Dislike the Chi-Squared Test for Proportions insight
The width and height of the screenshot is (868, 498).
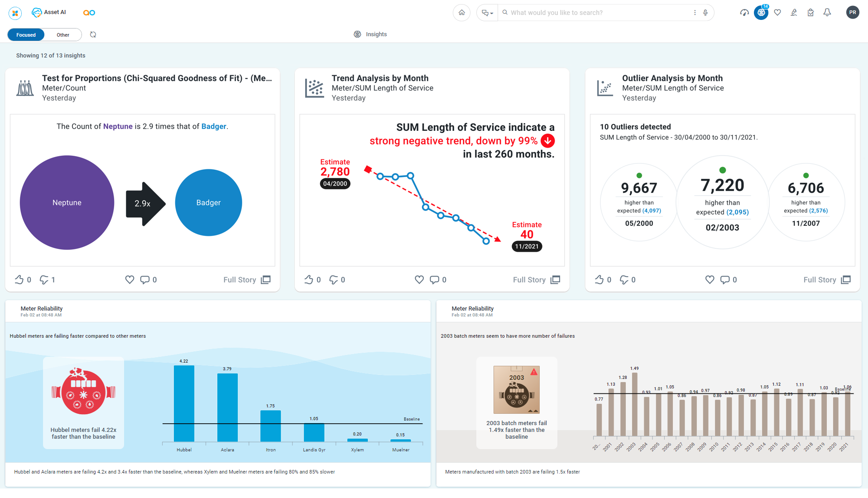(44, 280)
